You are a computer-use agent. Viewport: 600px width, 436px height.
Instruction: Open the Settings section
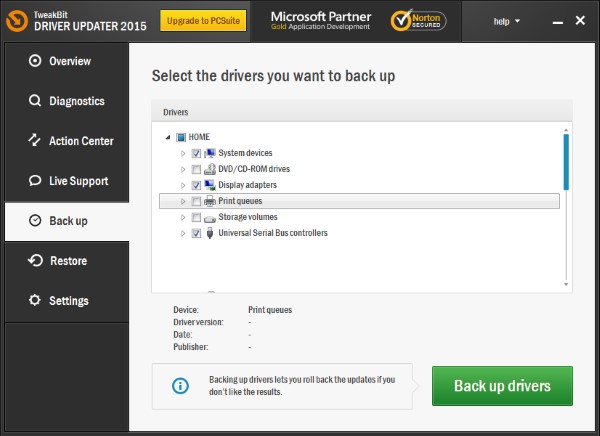click(x=67, y=300)
